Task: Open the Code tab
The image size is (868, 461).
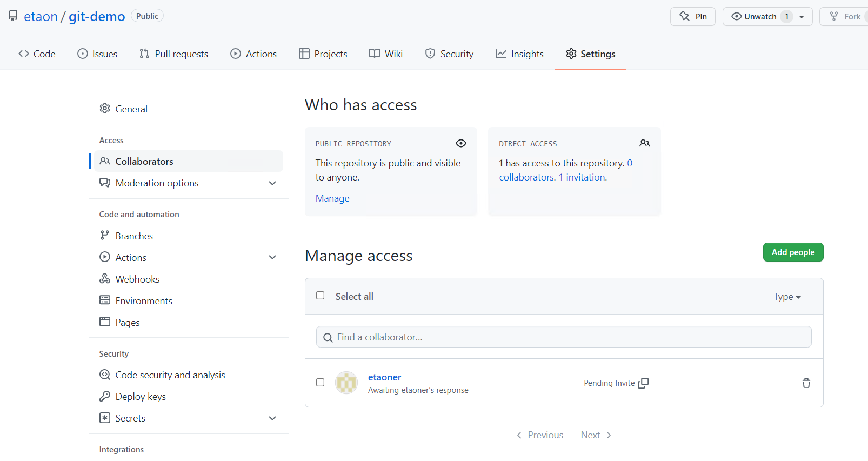Action: (x=37, y=54)
